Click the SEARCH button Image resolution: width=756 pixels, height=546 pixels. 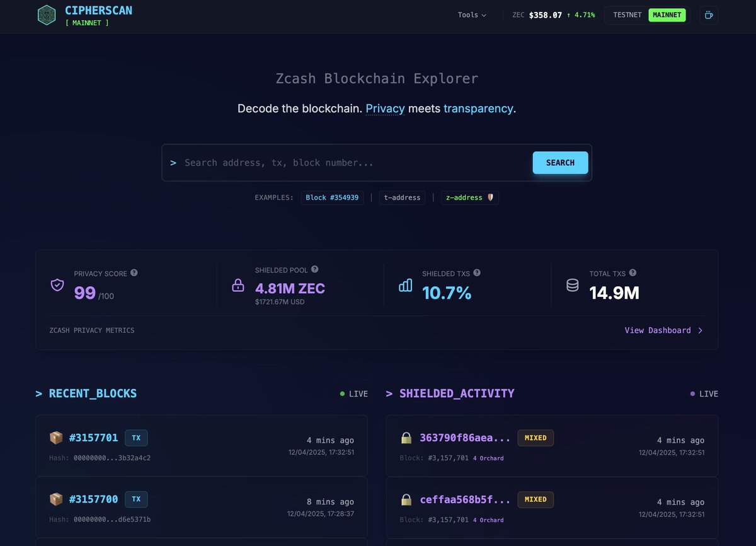tap(560, 163)
